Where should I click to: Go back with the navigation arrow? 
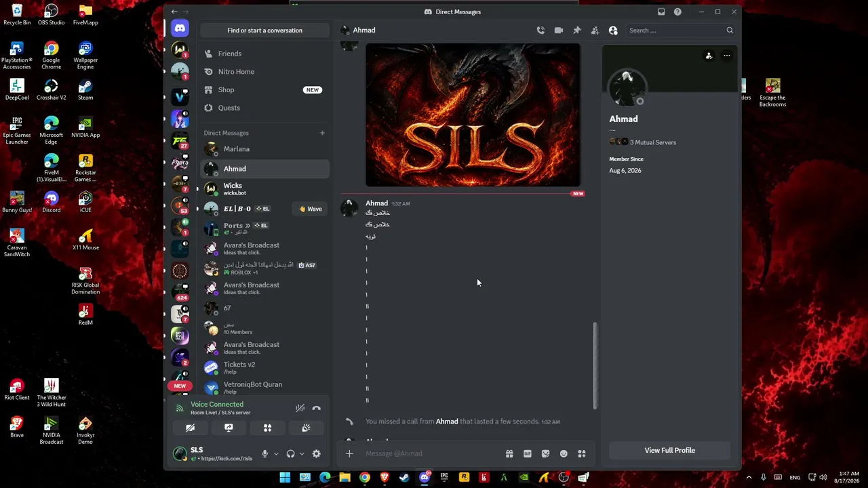click(x=174, y=12)
